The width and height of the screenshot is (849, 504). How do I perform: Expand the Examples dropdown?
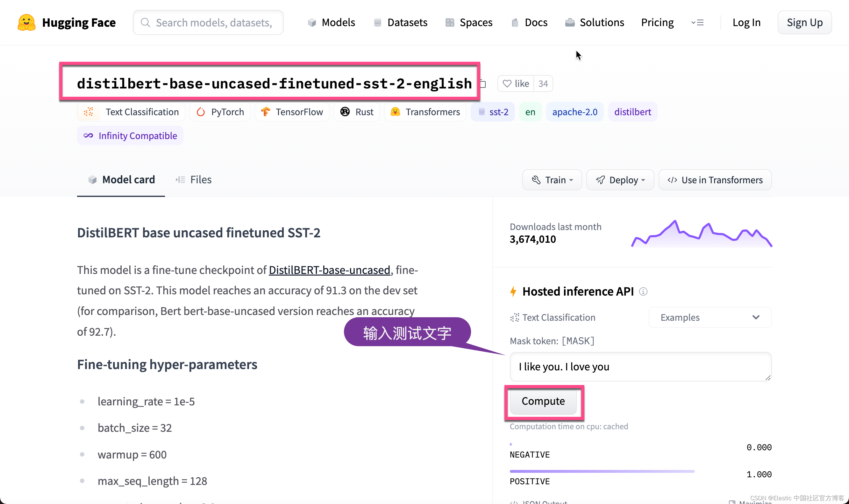click(710, 317)
